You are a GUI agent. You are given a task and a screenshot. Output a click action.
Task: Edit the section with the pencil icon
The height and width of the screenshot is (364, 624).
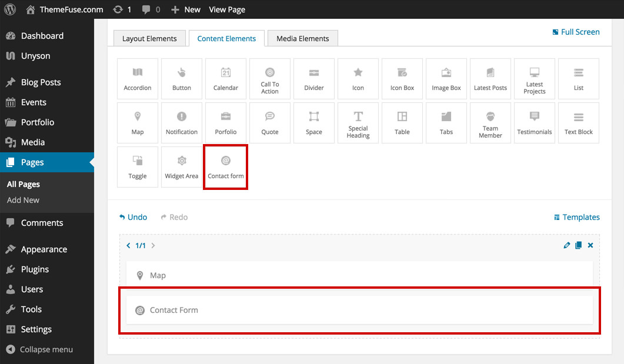click(567, 245)
